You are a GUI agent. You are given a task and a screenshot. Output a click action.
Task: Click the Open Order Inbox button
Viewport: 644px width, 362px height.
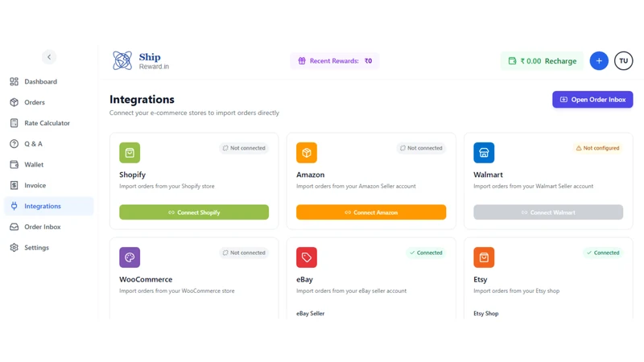[x=592, y=100]
